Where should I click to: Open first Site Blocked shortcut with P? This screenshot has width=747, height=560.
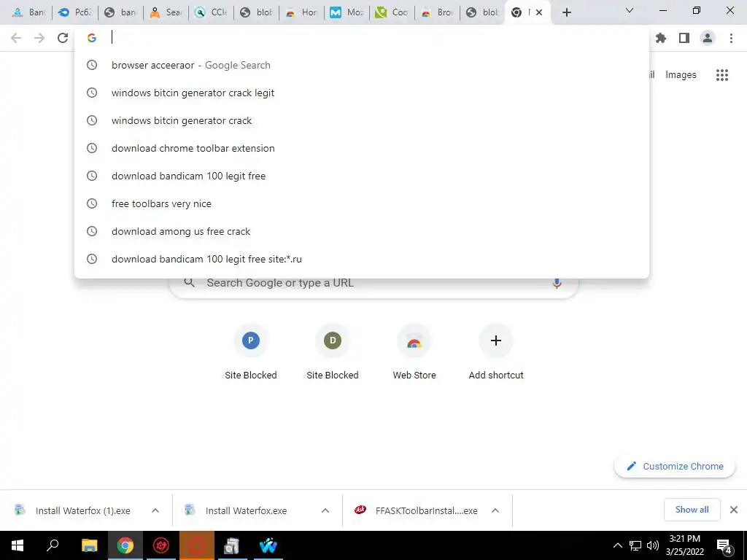pos(251,352)
